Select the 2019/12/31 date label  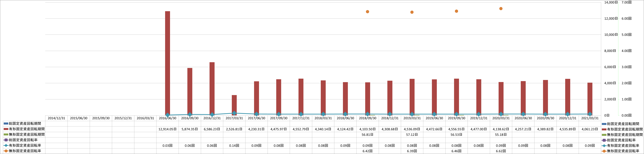click(479, 118)
